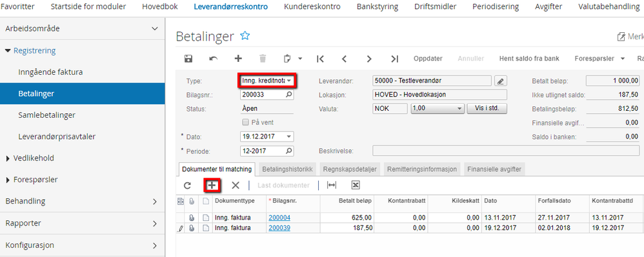Click Hent saldo fra bank
Screen dimensions: 644x257
coord(529,59)
